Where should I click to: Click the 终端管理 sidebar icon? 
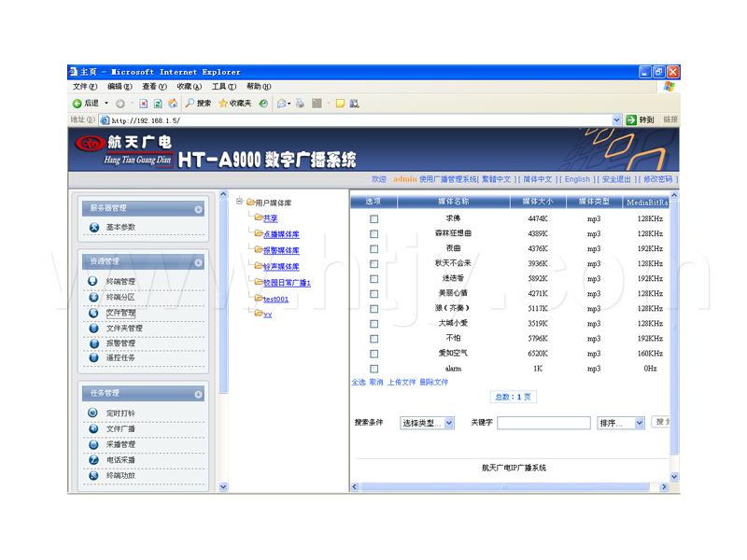tap(92, 281)
